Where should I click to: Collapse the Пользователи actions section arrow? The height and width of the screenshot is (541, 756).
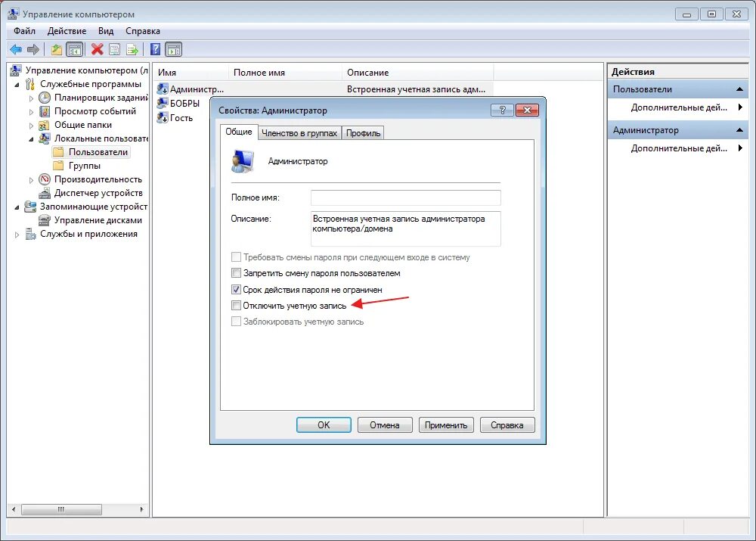click(x=739, y=89)
